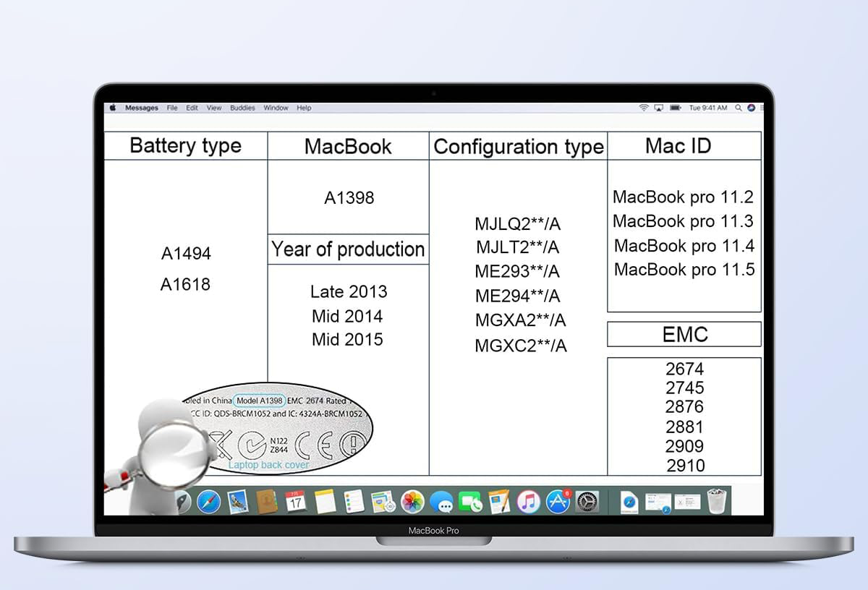
Task: Open Contacts from the dock
Action: [267, 501]
